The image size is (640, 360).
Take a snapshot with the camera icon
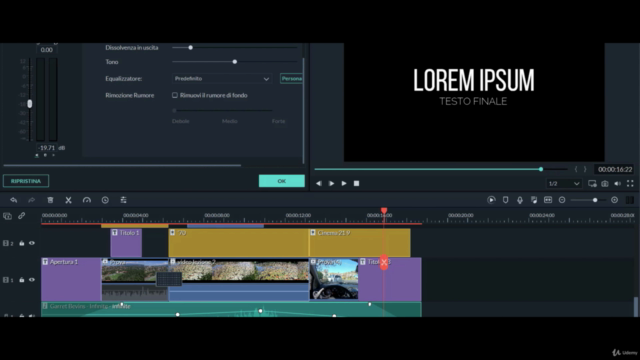point(605,184)
